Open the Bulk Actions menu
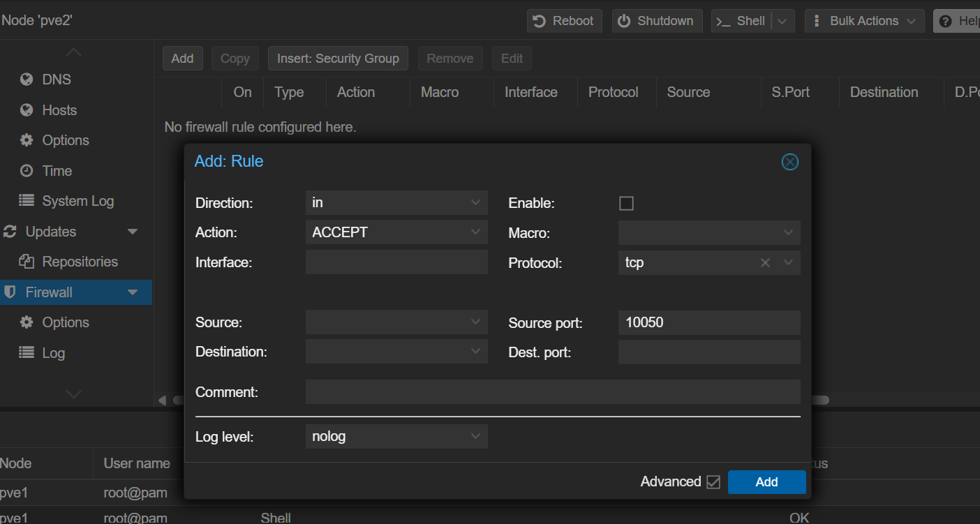 coord(864,21)
